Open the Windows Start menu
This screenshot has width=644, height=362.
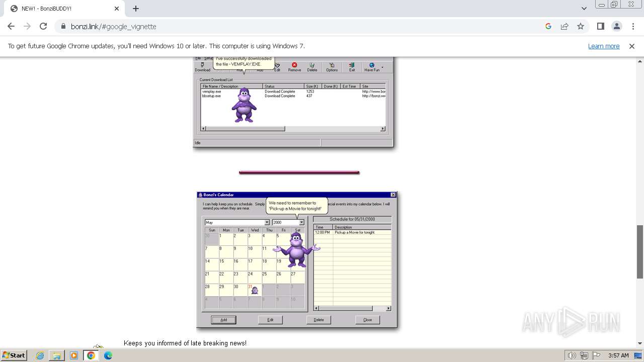(x=14, y=355)
